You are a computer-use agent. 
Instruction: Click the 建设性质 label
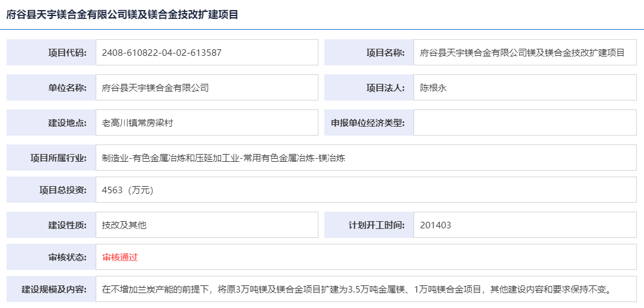coord(67,225)
